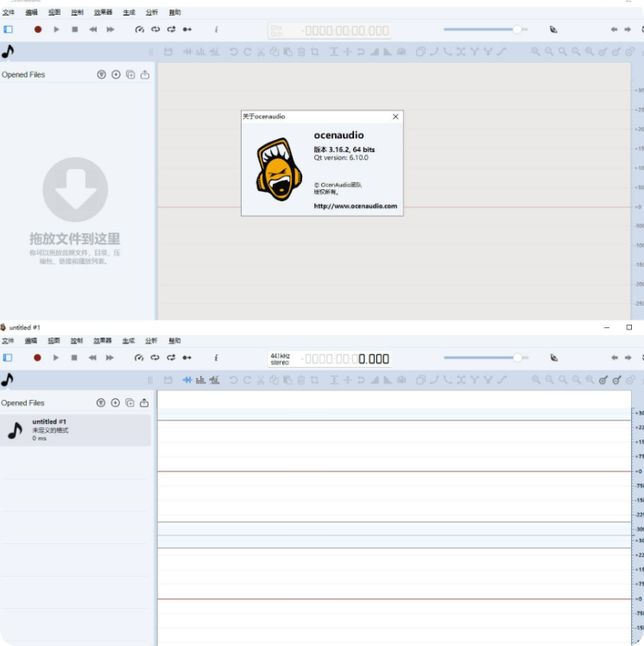This screenshot has width=644, height=646.
Task: Close the 关于ocenaudio dialog
Action: click(x=395, y=117)
